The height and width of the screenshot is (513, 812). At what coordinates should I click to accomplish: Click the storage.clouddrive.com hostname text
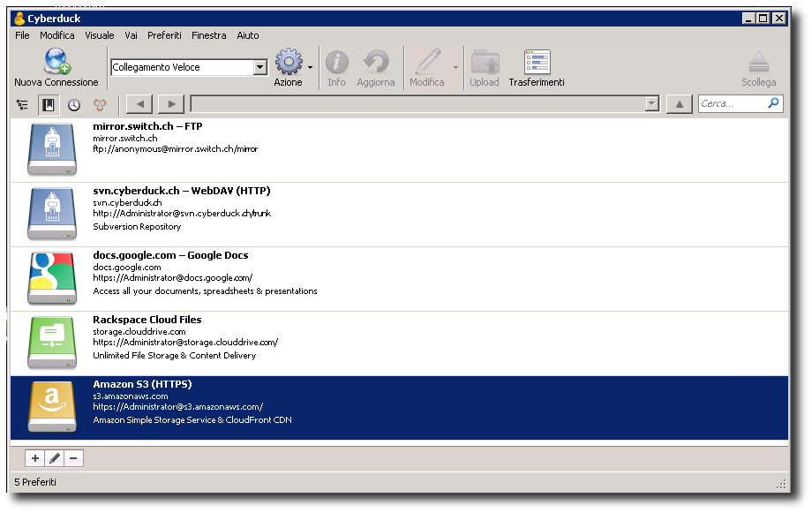tap(139, 332)
